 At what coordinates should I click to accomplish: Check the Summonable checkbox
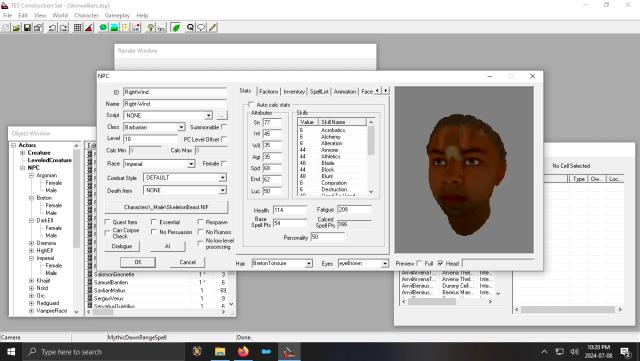(x=224, y=127)
